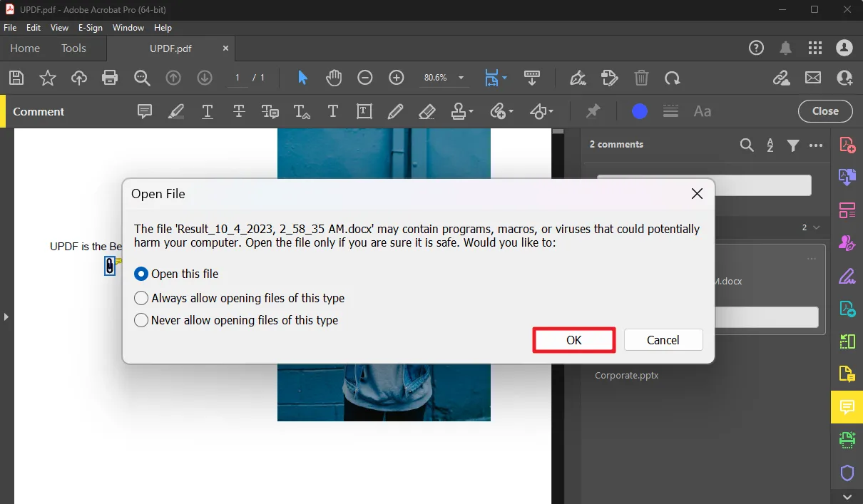Screen dimensions: 863x504
Task: Expand the stamp tool dropdown
Action: click(470, 111)
